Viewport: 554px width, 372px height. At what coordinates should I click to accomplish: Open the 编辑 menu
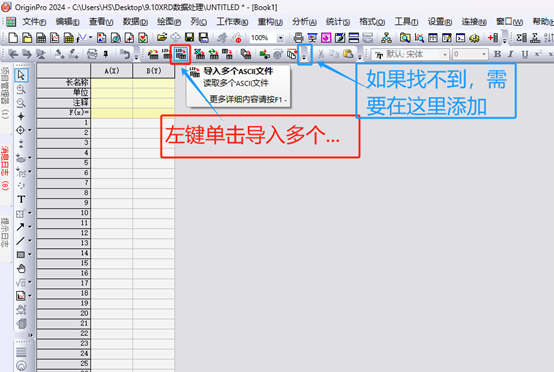(67, 22)
